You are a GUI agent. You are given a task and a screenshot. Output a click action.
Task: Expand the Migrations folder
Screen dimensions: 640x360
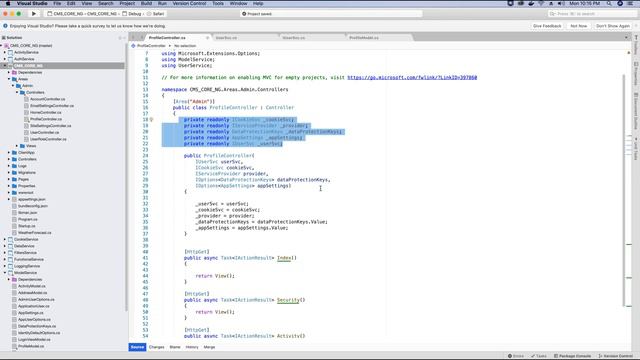[9, 172]
